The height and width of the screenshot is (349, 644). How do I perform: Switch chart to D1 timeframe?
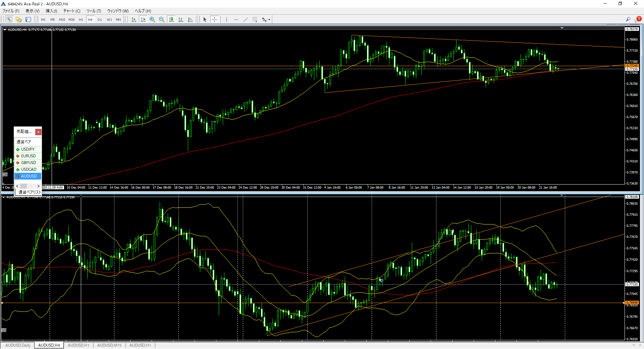click(100, 19)
